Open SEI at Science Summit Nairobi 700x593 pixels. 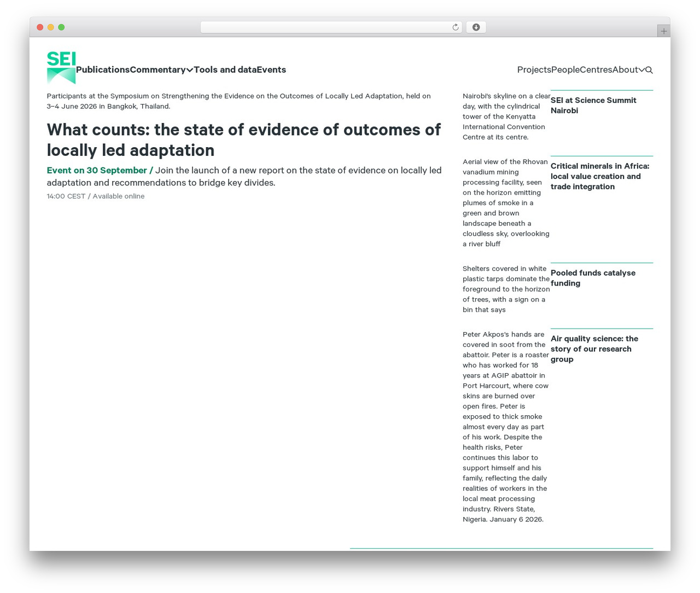pos(593,105)
